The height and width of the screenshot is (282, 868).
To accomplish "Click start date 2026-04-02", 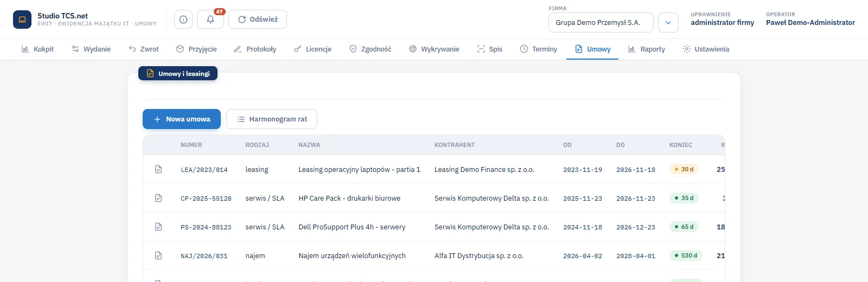I will pyautogui.click(x=583, y=256).
